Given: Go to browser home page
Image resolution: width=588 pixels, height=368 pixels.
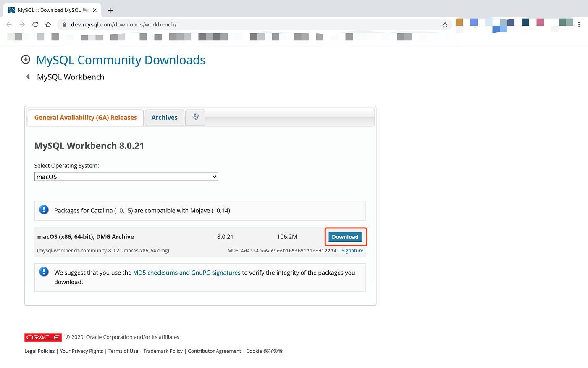Looking at the screenshot, I should [x=48, y=24].
